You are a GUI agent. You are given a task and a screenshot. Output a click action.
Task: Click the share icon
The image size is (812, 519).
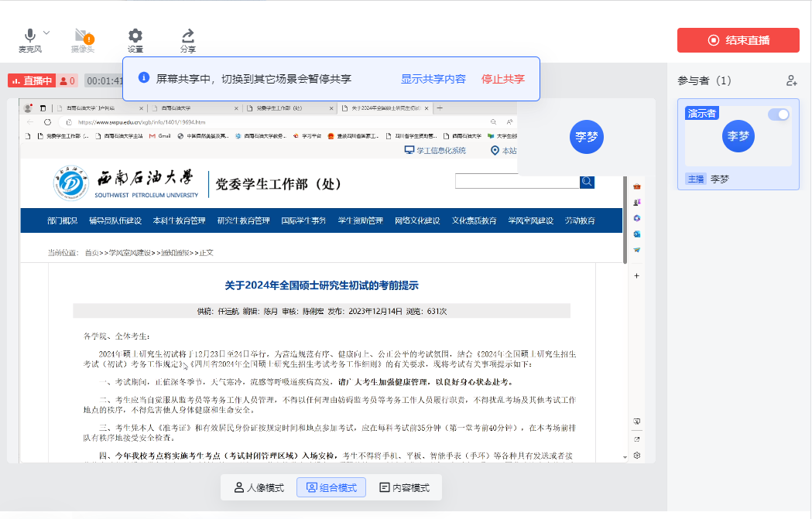(x=187, y=36)
